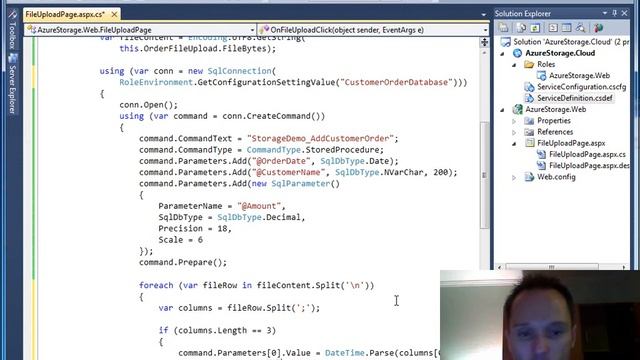Screen dimensions: 640x360
Task: Click the Toolbox icon on left strip
Action: (12, 14)
